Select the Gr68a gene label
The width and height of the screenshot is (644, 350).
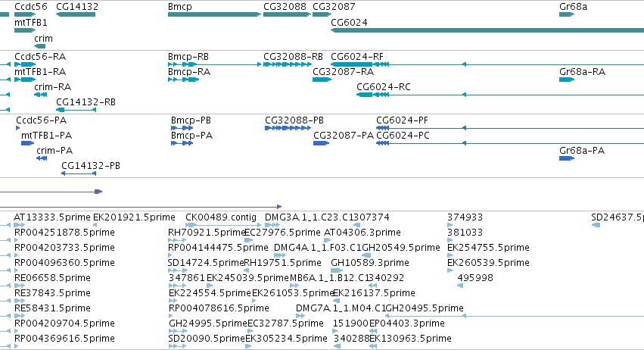573,7
